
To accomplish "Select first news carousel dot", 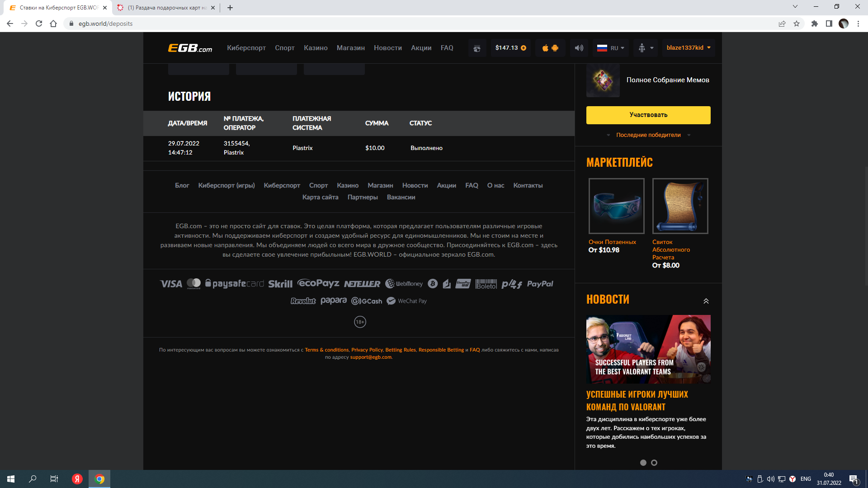I will [x=643, y=463].
